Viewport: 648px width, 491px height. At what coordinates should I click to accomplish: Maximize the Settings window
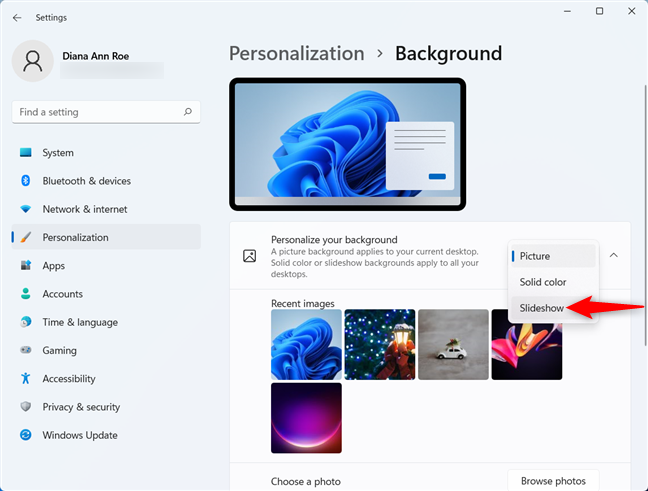[x=599, y=12]
